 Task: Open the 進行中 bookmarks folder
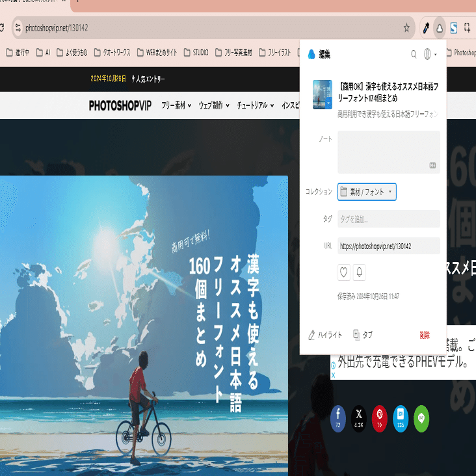(18, 53)
